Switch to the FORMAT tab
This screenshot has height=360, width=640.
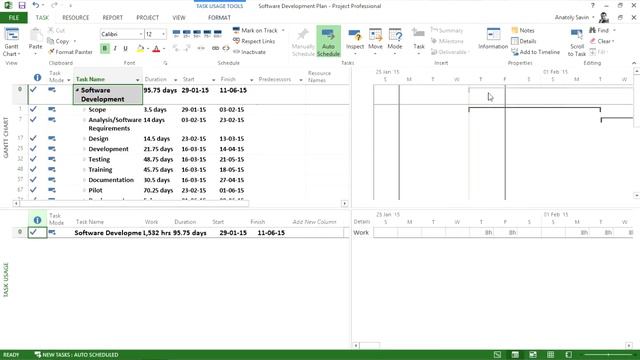point(219,18)
